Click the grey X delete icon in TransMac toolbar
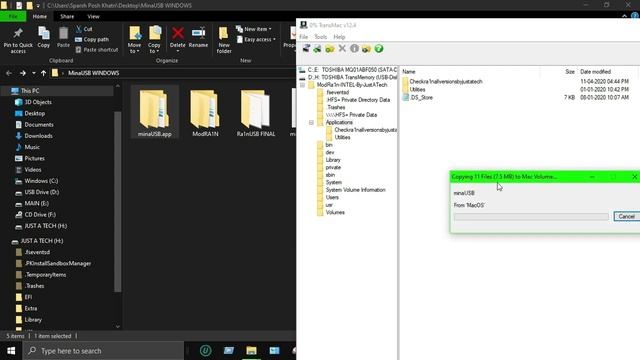The width and height of the screenshot is (640, 360). click(342, 49)
